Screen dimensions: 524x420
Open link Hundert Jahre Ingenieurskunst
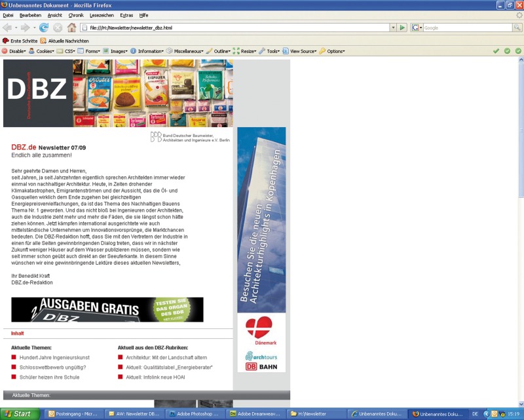click(54, 358)
